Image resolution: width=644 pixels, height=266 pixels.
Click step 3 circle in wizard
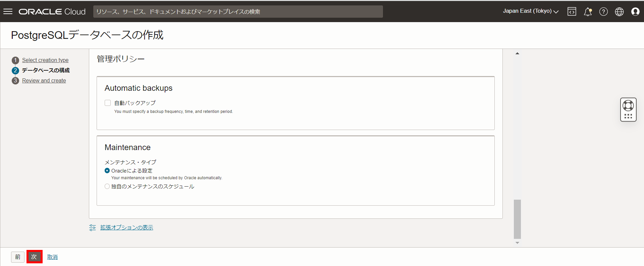click(x=15, y=81)
